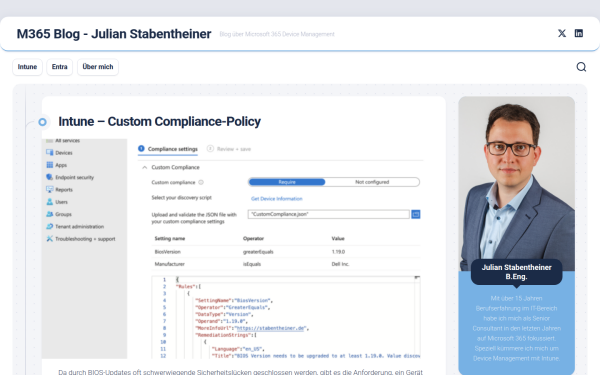The image size is (600, 375).
Task: Click the Tenant administration icon
Action: (50, 226)
